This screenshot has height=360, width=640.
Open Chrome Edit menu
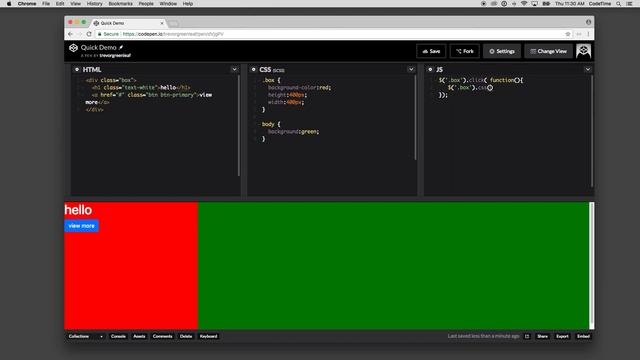click(x=60, y=4)
